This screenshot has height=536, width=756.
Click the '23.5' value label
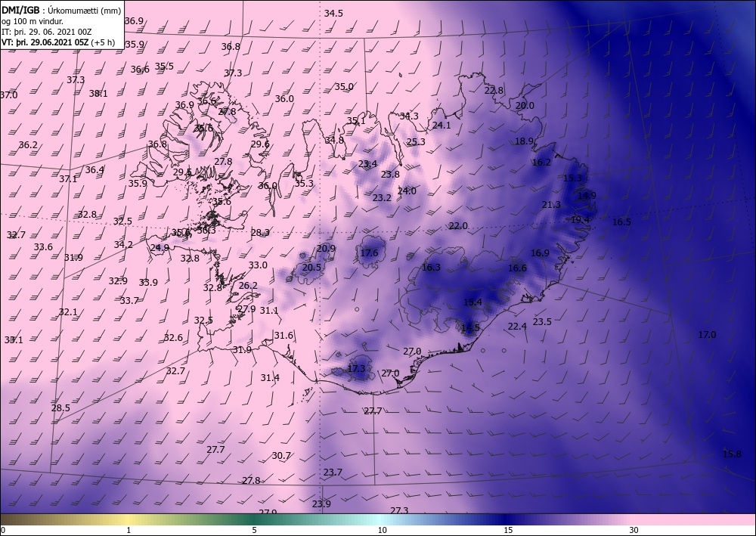pos(542,321)
